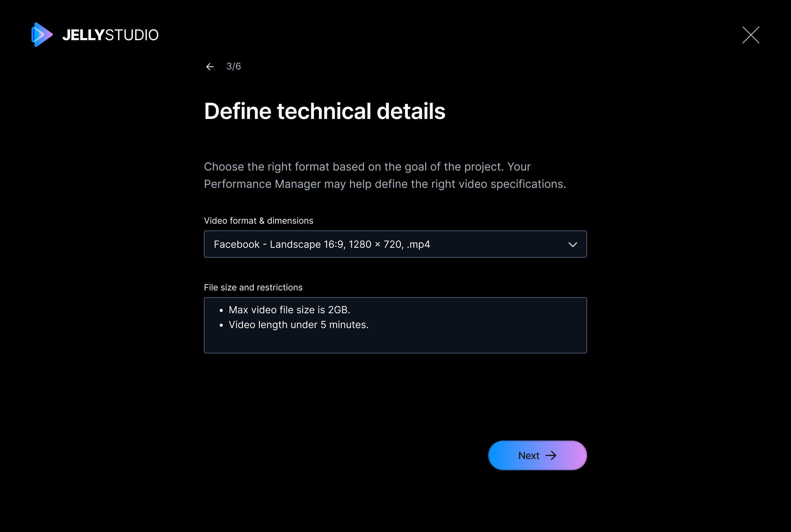Click the Performance Manager description paragraph
791x532 pixels.
point(385,175)
